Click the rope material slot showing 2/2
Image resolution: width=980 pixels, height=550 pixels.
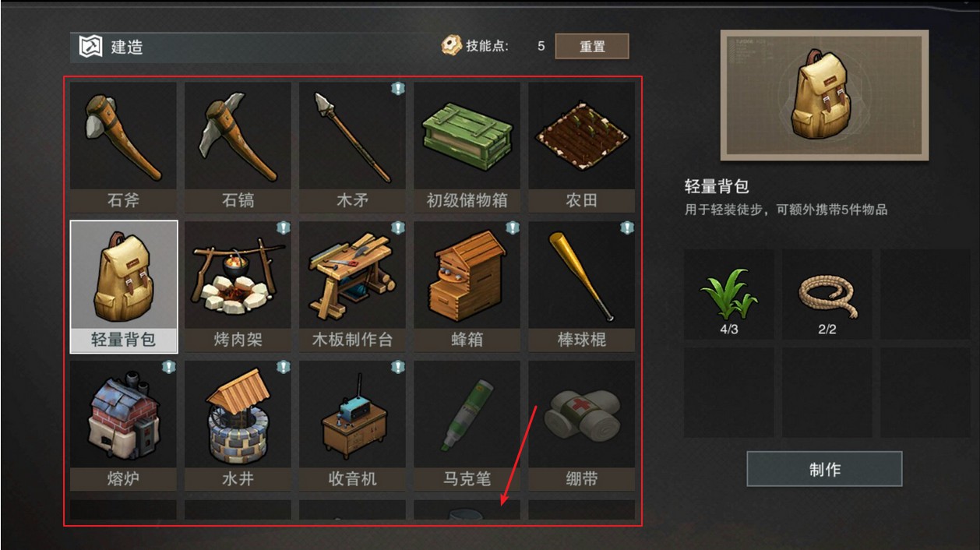827,294
